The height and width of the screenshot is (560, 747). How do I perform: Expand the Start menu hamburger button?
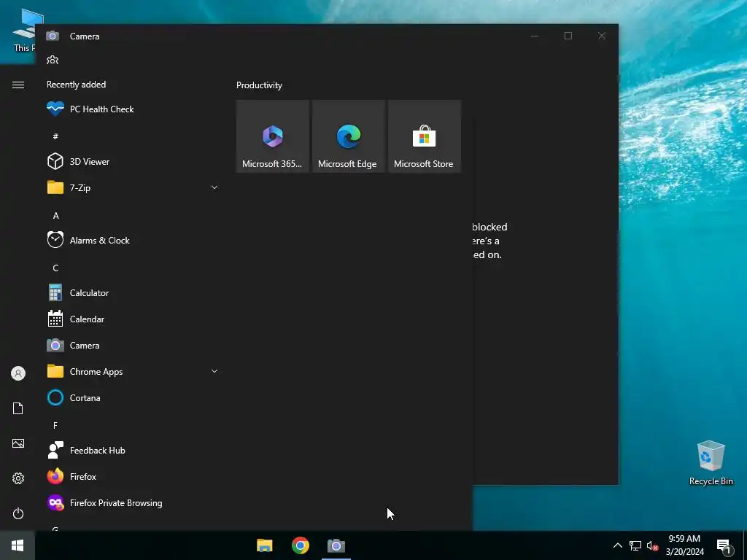tap(18, 85)
